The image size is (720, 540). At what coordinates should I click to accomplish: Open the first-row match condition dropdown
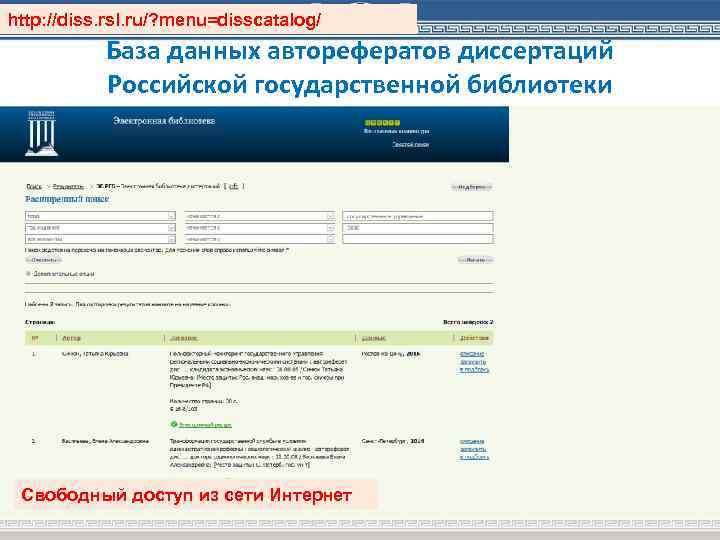click(330, 216)
